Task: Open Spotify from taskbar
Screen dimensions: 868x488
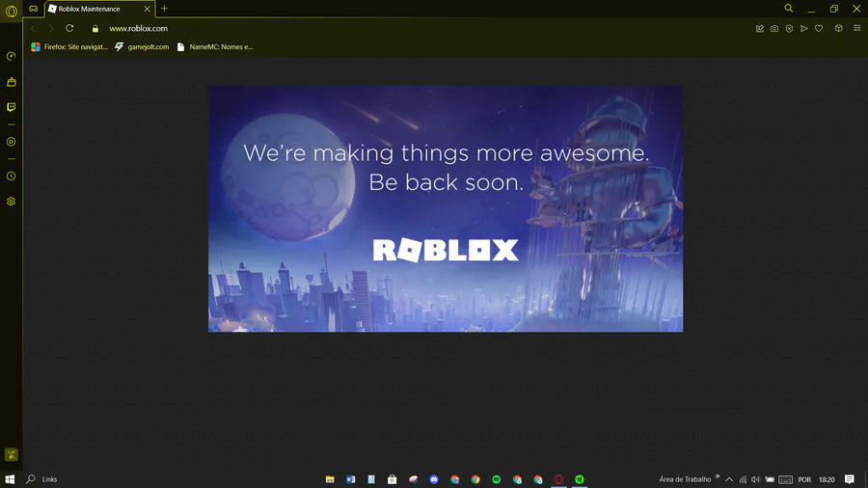Action: click(x=497, y=479)
